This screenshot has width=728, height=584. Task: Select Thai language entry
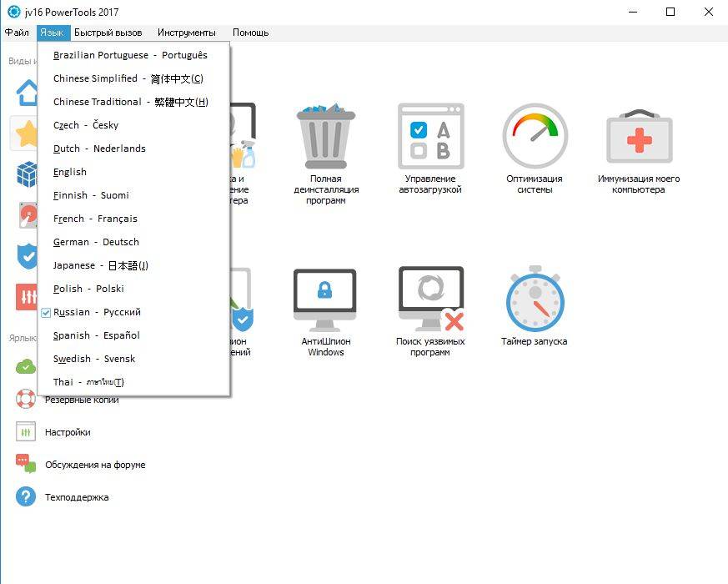point(133,382)
